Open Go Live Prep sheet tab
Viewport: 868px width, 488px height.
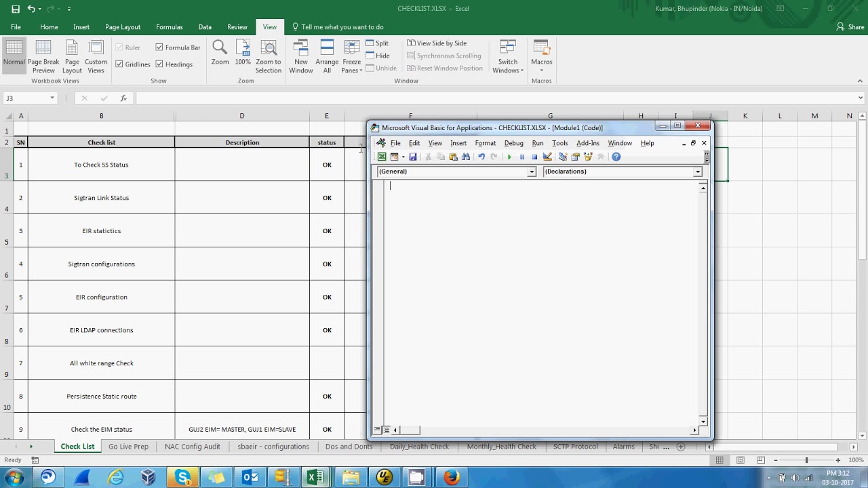coord(128,447)
